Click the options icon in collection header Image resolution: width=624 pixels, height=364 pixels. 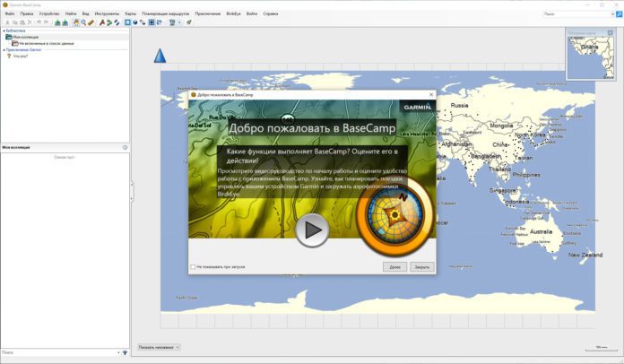click(125, 147)
